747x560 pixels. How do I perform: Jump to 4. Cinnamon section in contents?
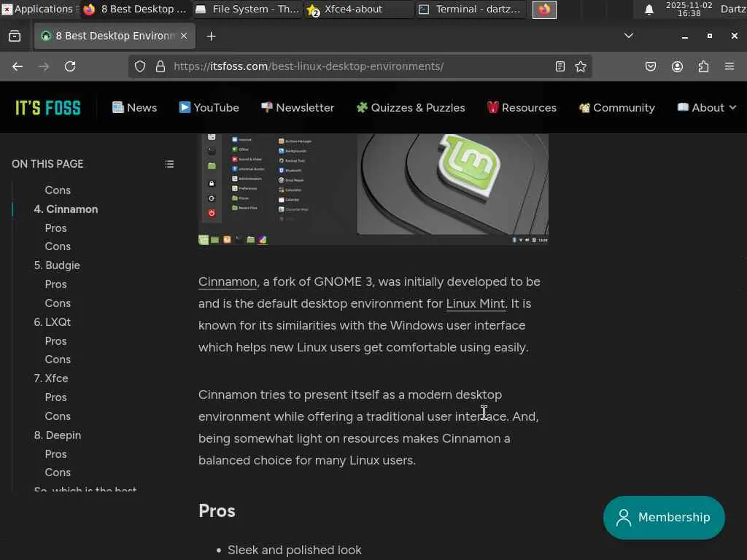coord(66,209)
